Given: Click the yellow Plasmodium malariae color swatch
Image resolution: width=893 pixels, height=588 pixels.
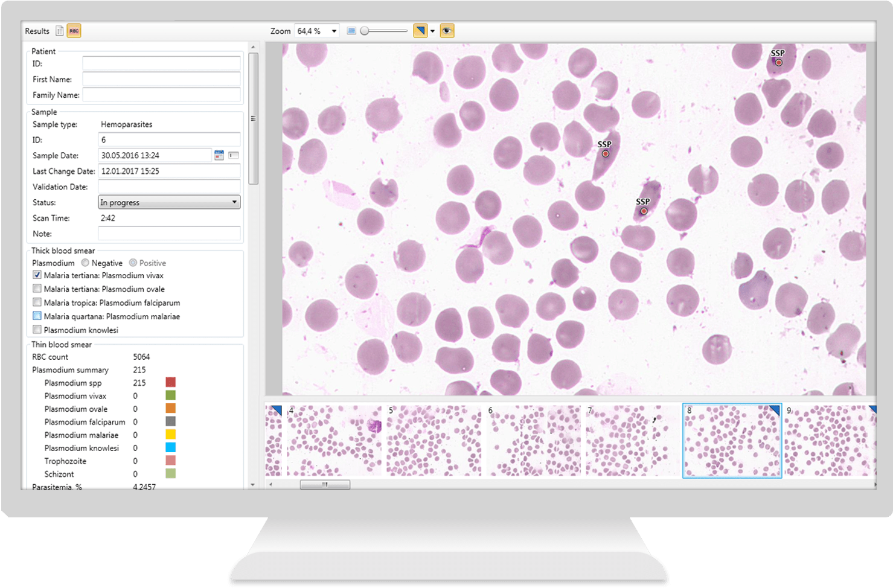Looking at the screenshot, I should point(171,435).
